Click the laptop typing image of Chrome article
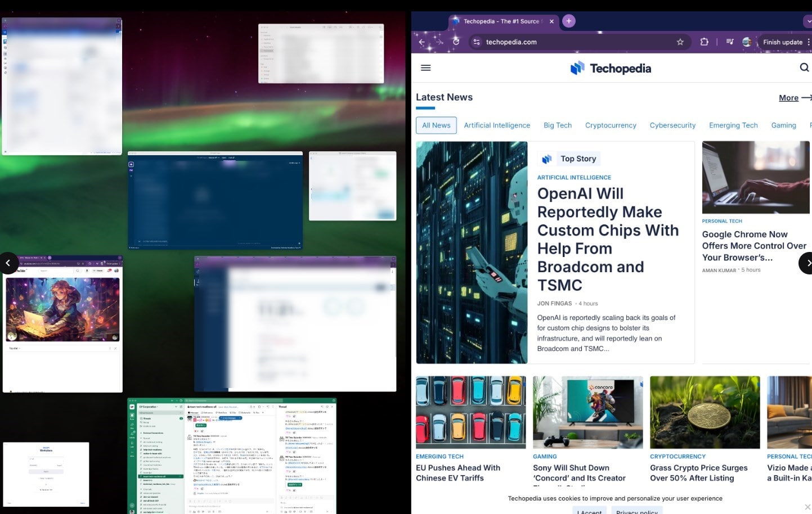Viewport: 812px width, 514px height. (756, 177)
